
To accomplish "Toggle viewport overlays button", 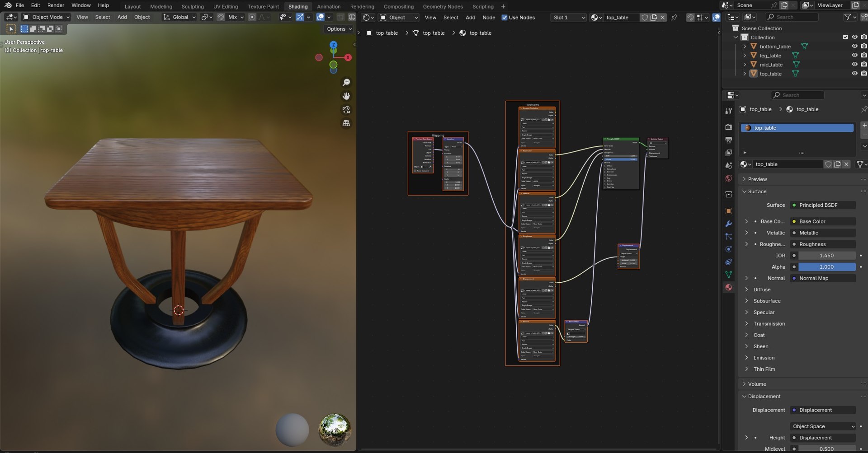I will [x=320, y=17].
